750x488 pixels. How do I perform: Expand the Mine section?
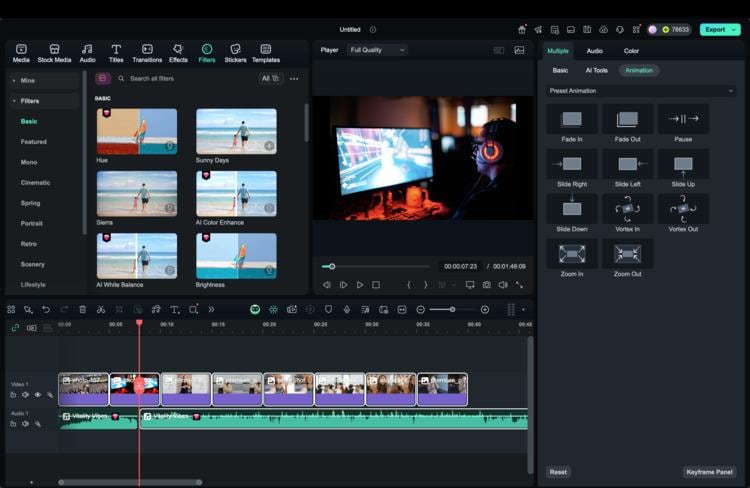click(43, 80)
